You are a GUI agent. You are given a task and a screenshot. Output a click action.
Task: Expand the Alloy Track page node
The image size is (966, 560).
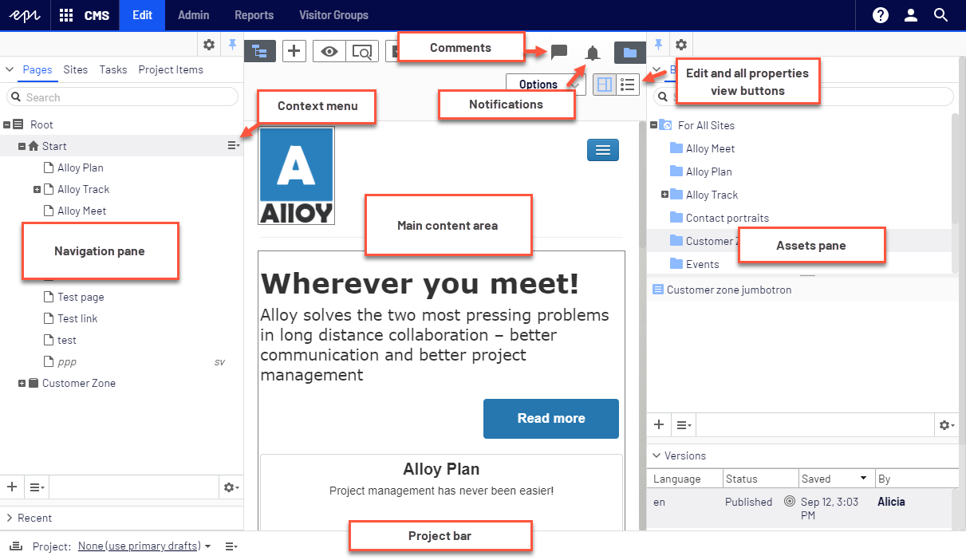pyautogui.click(x=37, y=190)
